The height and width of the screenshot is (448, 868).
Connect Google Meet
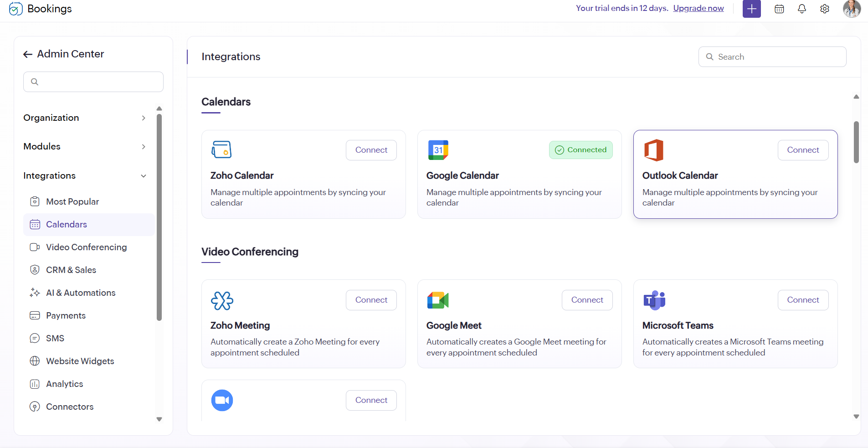(x=587, y=300)
